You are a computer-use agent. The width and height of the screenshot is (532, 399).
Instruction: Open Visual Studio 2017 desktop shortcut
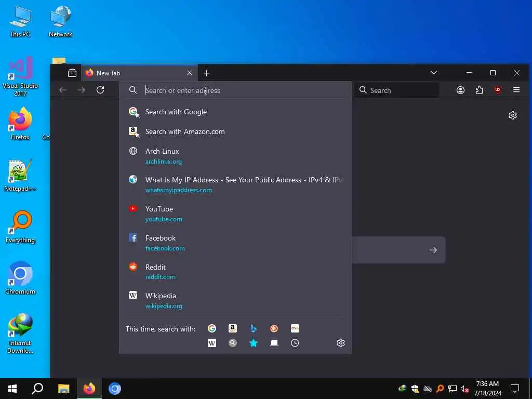tap(20, 76)
